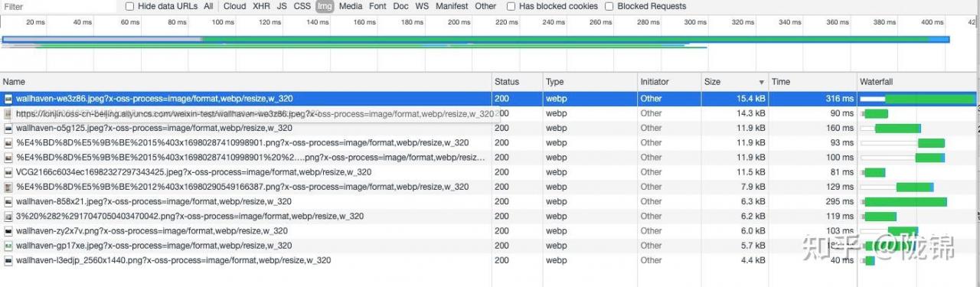Sort by the Status column header
980x287 pixels.
point(518,82)
